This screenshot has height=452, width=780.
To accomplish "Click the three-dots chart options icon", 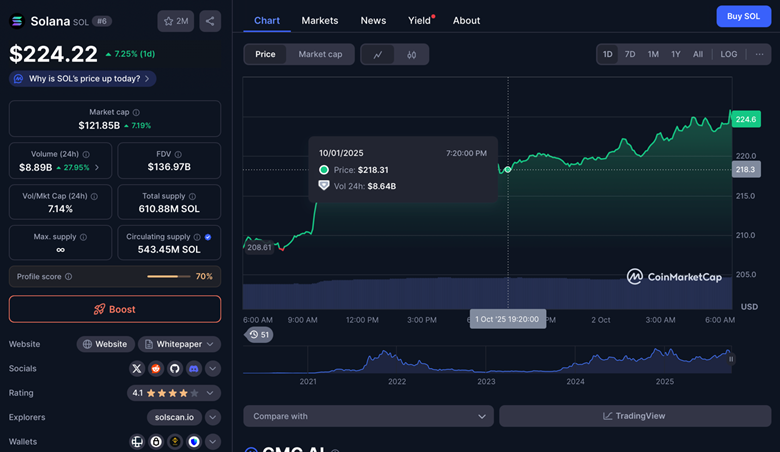I will (760, 54).
